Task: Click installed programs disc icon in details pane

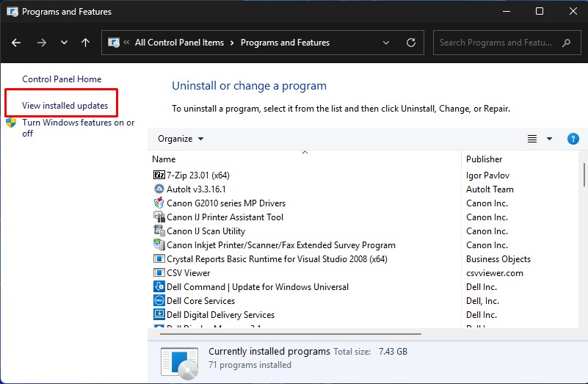Action: point(179,363)
